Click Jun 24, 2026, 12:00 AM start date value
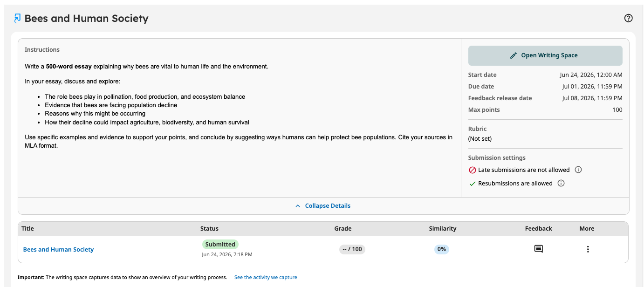 tap(591, 75)
